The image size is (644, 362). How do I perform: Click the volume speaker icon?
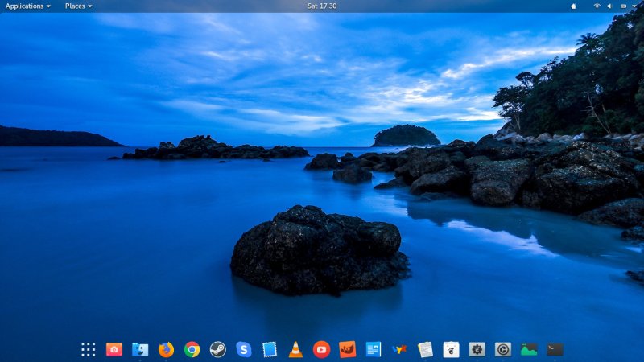coord(609,6)
